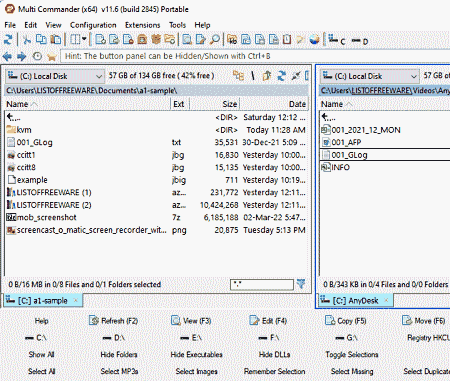
Task: Open the Extensions menu
Action: click(142, 25)
